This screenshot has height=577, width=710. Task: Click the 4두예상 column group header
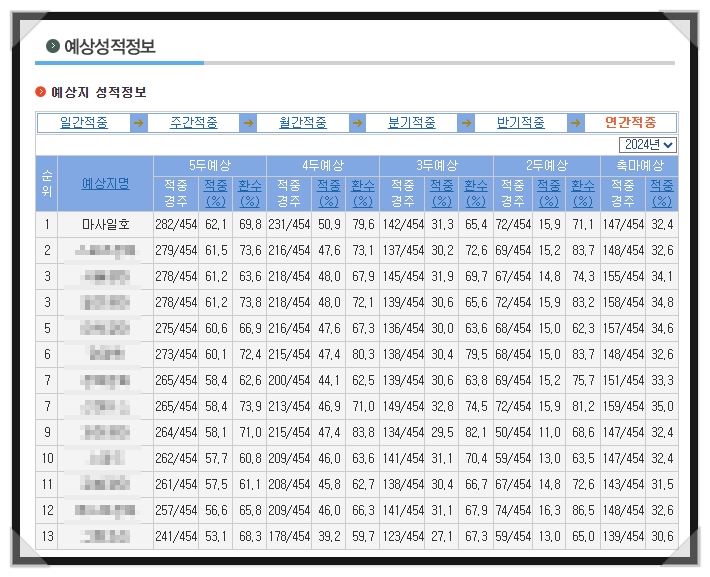pos(323,166)
